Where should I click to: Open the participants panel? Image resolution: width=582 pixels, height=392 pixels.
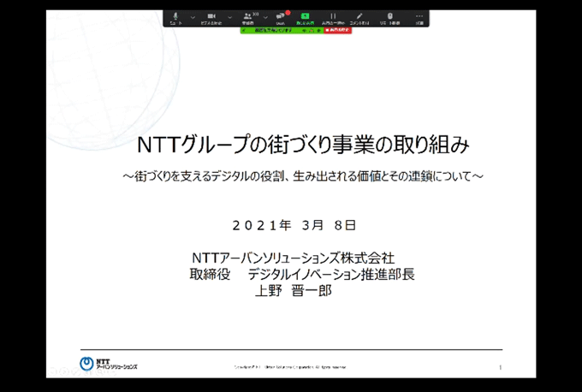(247, 18)
